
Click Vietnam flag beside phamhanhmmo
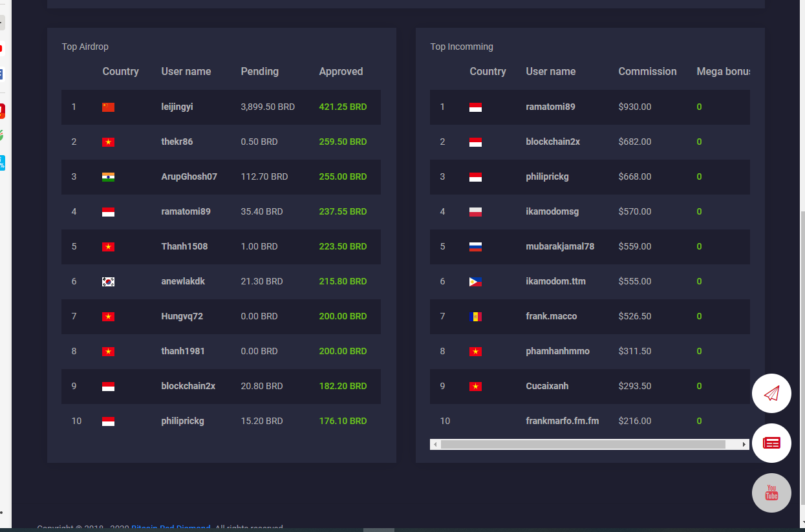pyautogui.click(x=475, y=352)
